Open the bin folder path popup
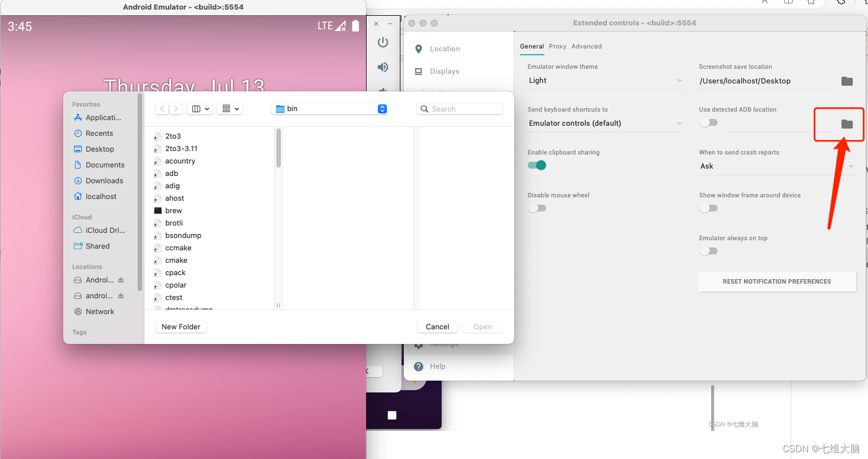The height and width of the screenshot is (459, 868). tap(330, 109)
